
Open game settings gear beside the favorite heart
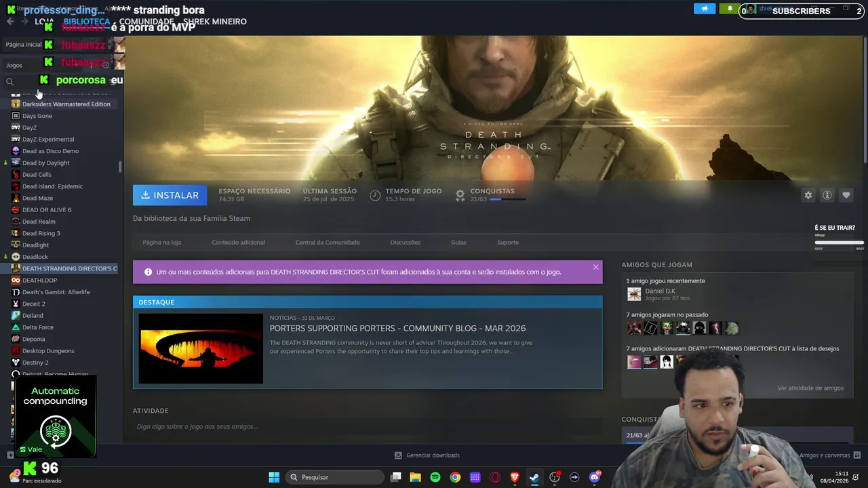click(x=808, y=195)
